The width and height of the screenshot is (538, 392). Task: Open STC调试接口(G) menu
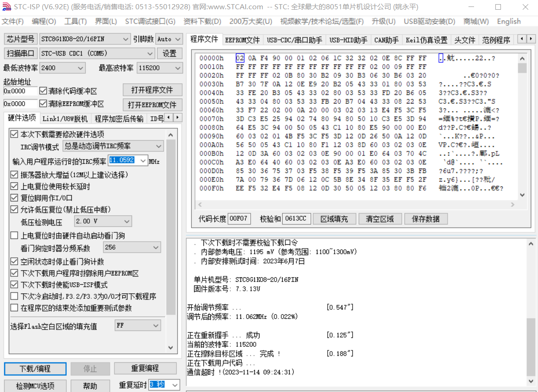coord(150,21)
